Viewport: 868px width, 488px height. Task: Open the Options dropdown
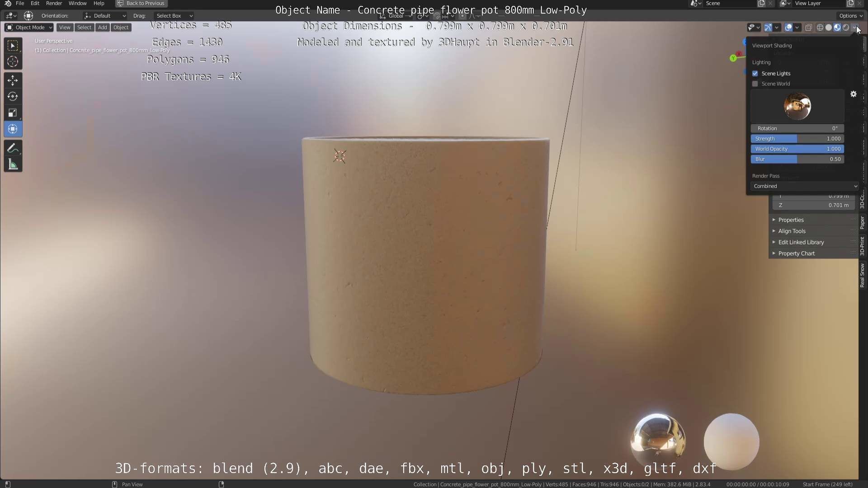[850, 16]
